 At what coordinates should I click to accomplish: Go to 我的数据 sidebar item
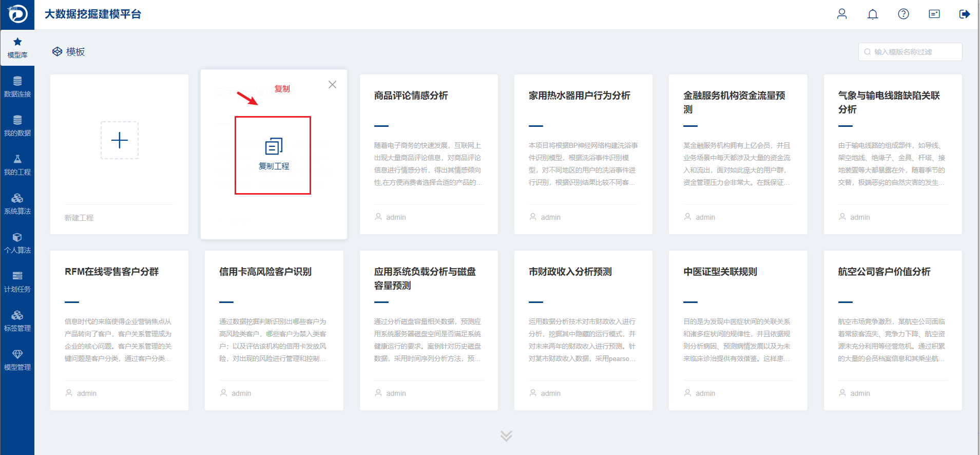pos(17,126)
